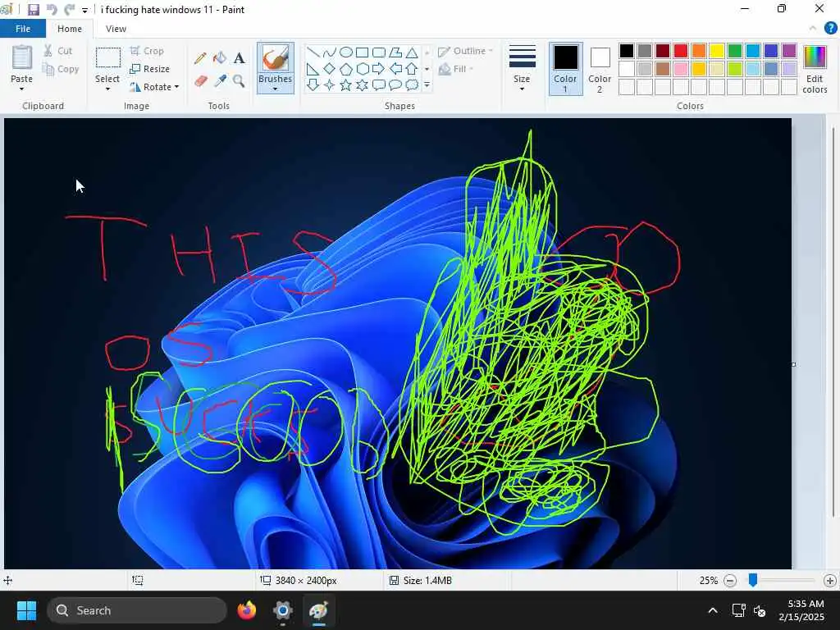Select the Magnifier tool

[239, 81]
